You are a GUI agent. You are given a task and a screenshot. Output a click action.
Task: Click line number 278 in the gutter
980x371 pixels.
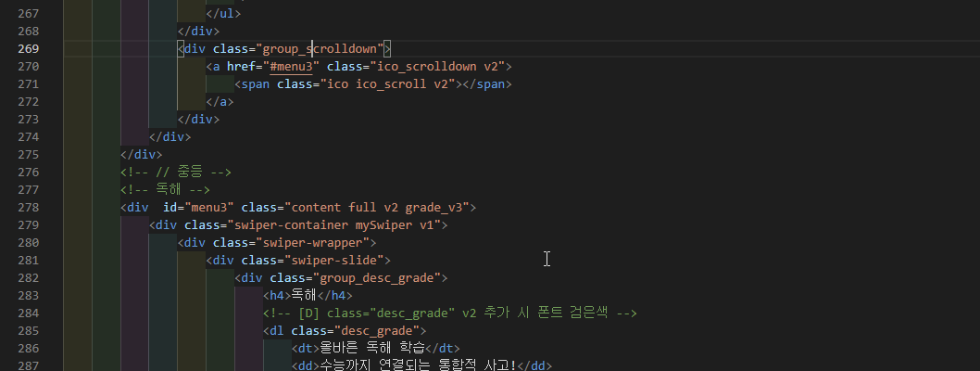tap(28, 207)
